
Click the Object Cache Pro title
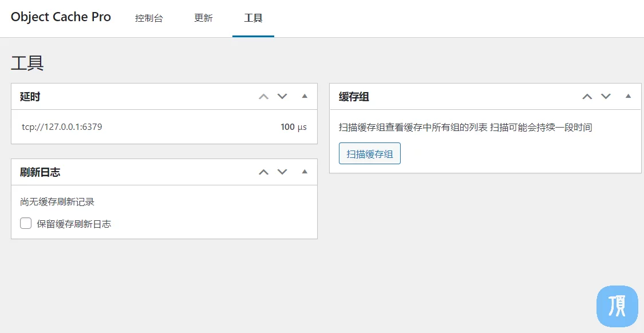tap(61, 17)
